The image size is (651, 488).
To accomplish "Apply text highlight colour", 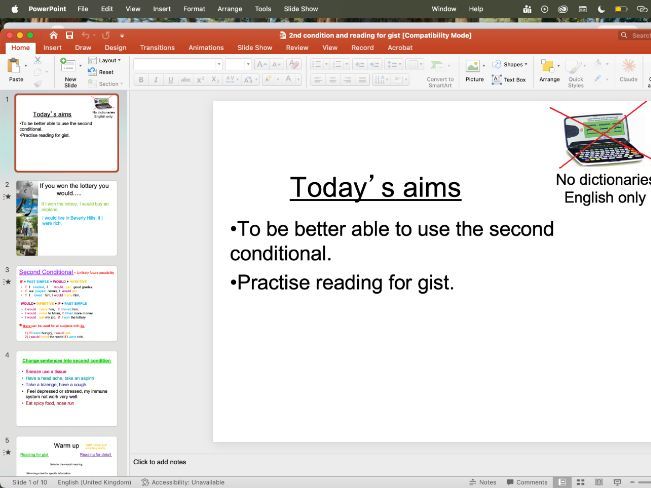I will click(269, 79).
